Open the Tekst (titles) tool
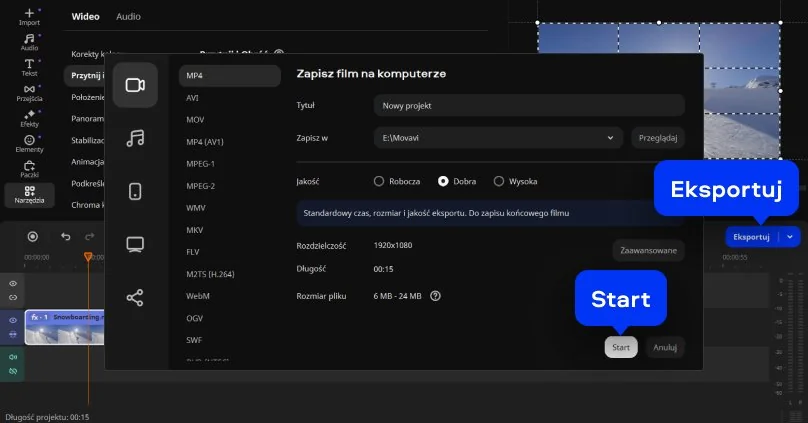 point(29,66)
